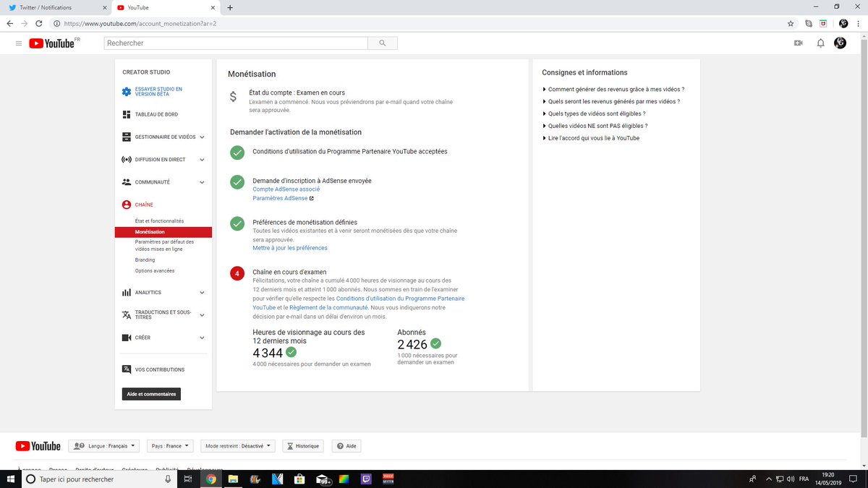Expand Gestionnaire de vidéos section
The height and width of the screenshot is (488, 868).
click(202, 137)
